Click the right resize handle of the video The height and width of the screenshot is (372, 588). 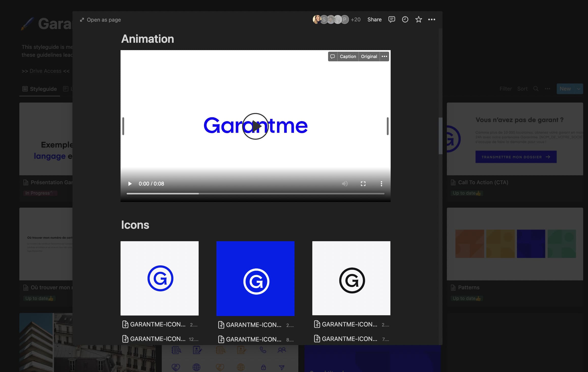(x=388, y=126)
